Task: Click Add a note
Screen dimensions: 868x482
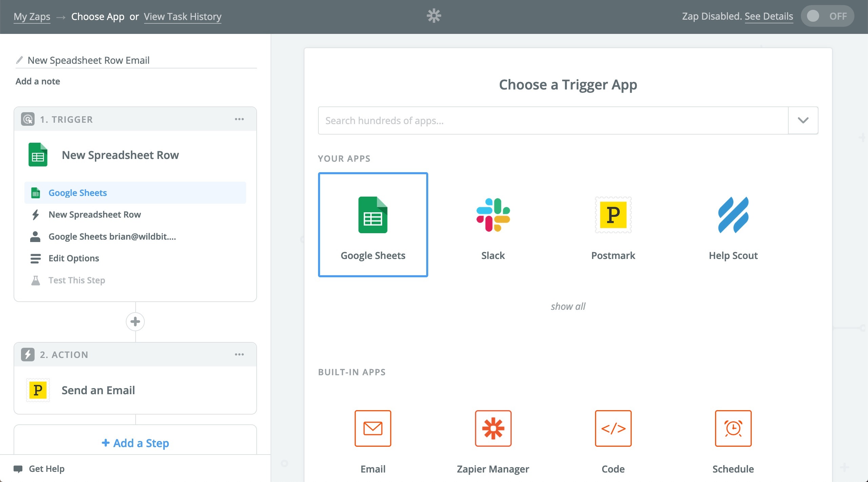Action: pyautogui.click(x=38, y=81)
